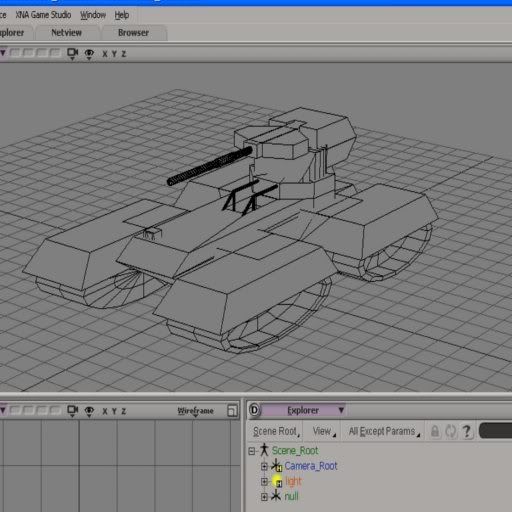Open the Wireframe display mode menu
512x512 pixels.
(x=195, y=411)
